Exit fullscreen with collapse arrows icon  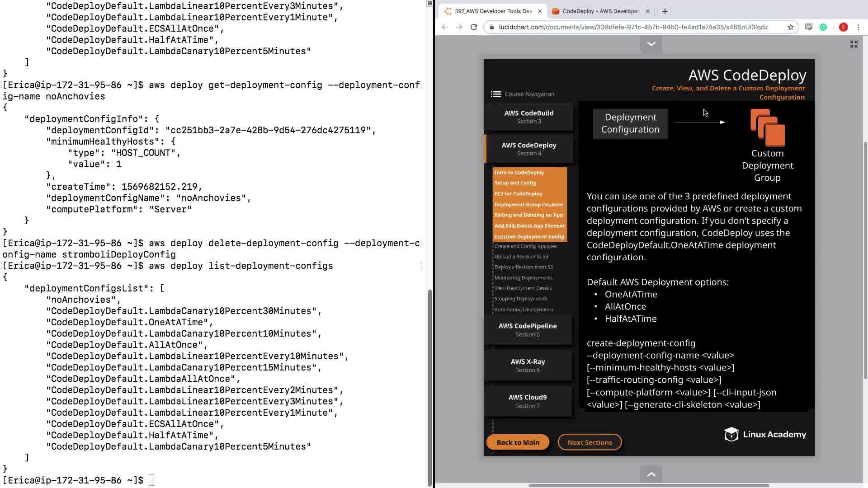point(854,44)
